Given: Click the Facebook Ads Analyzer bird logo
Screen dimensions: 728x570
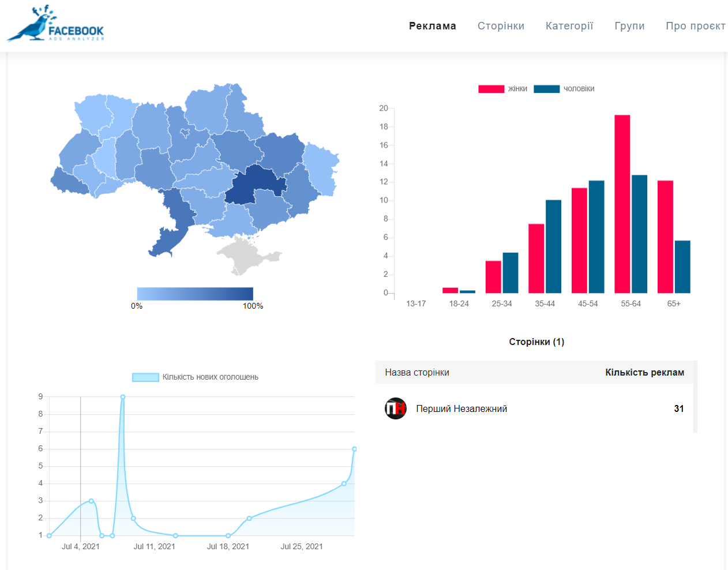Looking at the screenshot, I should tap(55, 24).
